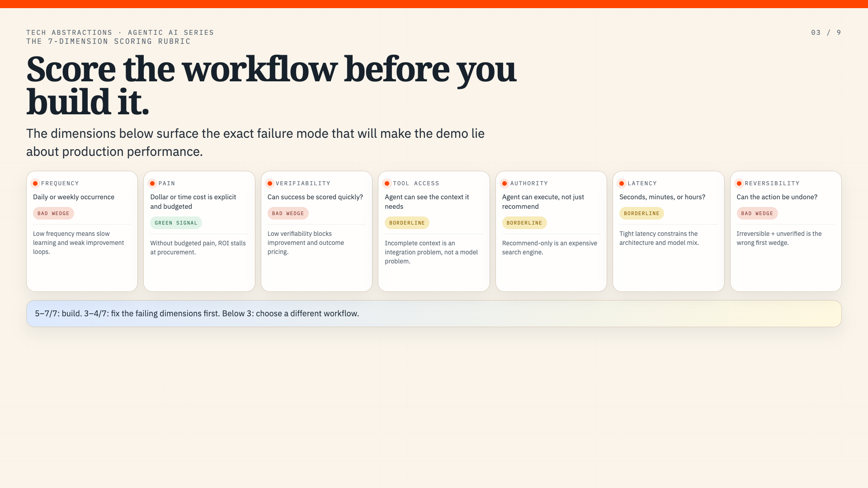
Task: Select BAD WEDGE badge in Reversibility card
Action: tap(757, 213)
